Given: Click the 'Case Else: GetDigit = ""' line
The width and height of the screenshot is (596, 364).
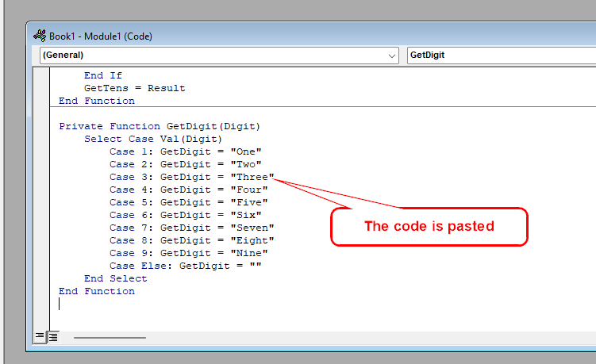Looking at the screenshot, I should (186, 266).
